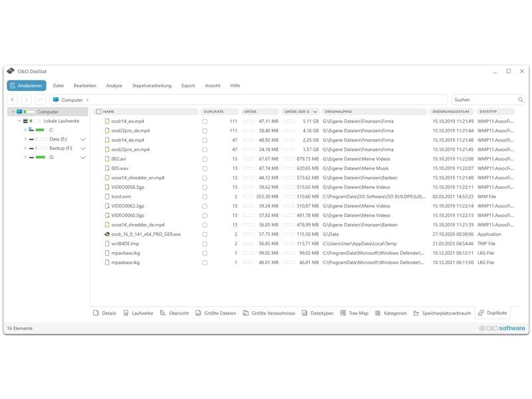This screenshot has height=399, width=532.
Task: Navigate back with the left arrow button
Action: pos(13,100)
